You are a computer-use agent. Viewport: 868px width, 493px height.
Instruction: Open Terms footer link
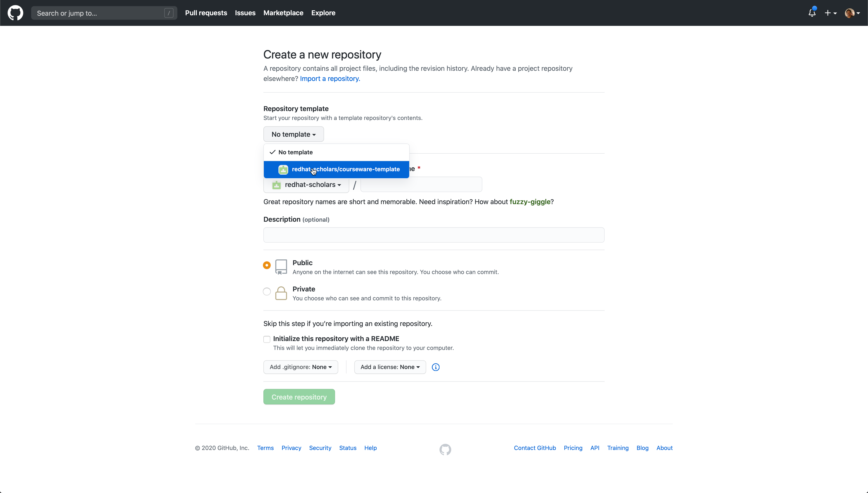tap(265, 448)
